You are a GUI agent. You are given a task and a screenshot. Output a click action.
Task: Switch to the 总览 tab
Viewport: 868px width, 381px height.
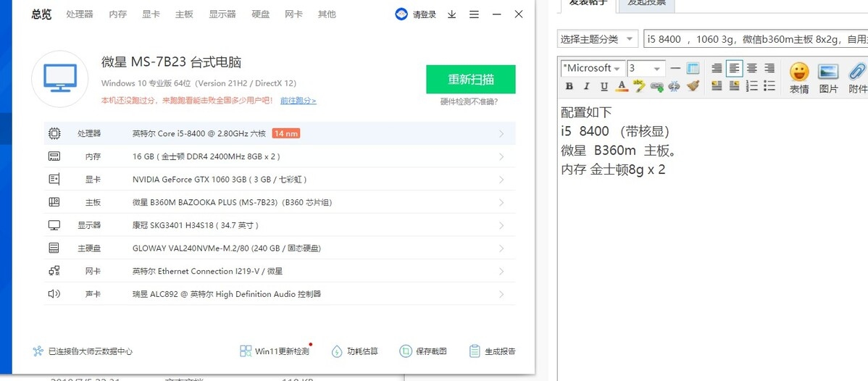click(41, 14)
